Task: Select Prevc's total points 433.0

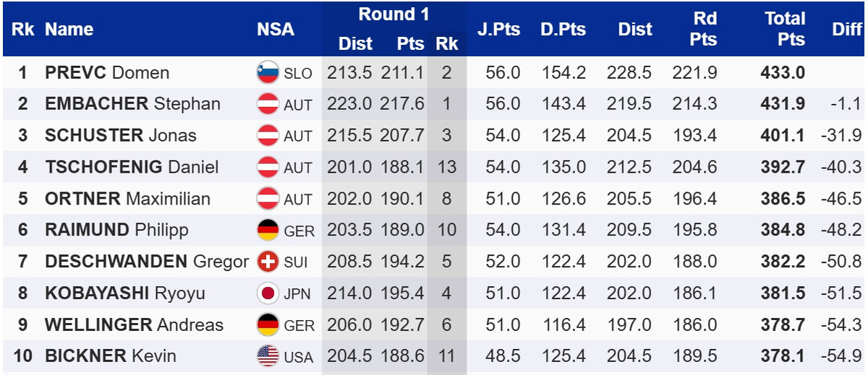Action: [x=783, y=73]
